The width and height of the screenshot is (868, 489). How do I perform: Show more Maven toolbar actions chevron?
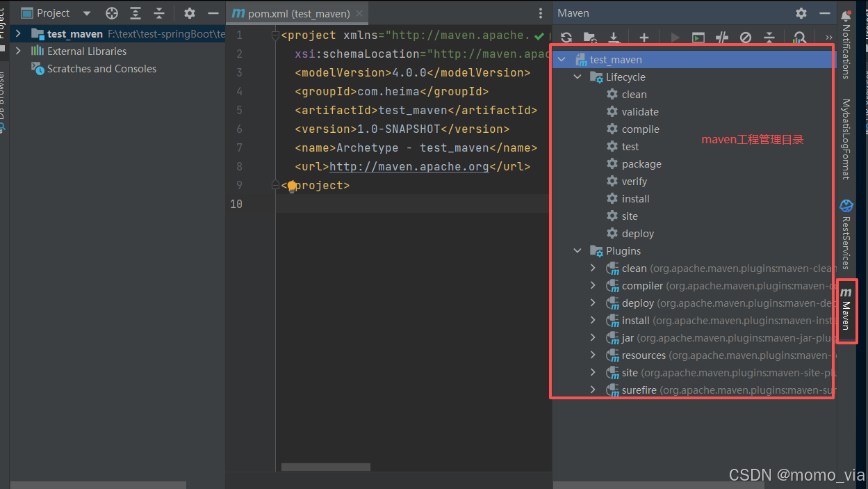[x=828, y=38]
